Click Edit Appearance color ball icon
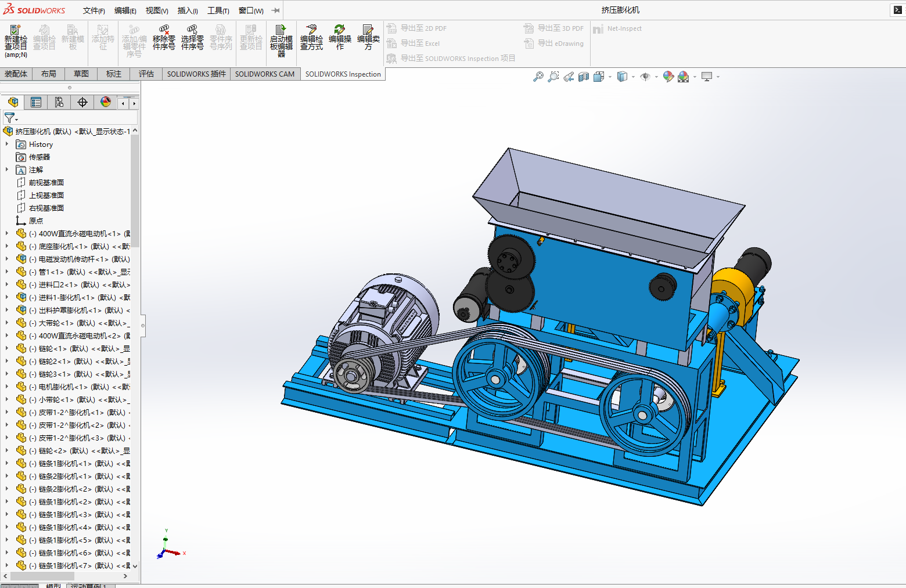Screen dimensions: 906x588 pyautogui.click(x=668, y=77)
